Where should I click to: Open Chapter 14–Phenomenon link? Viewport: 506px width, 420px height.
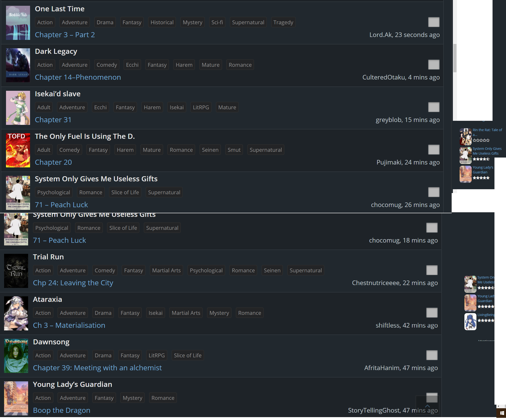pyautogui.click(x=78, y=77)
